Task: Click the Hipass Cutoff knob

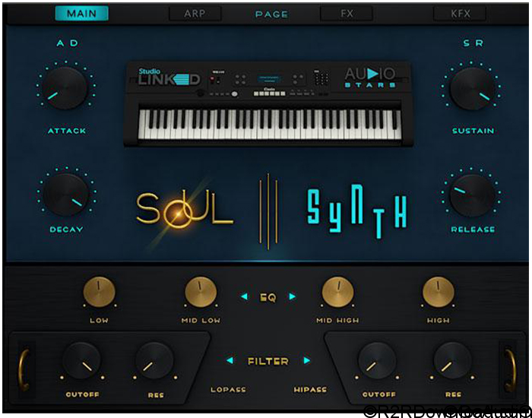Action: pos(377,361)
